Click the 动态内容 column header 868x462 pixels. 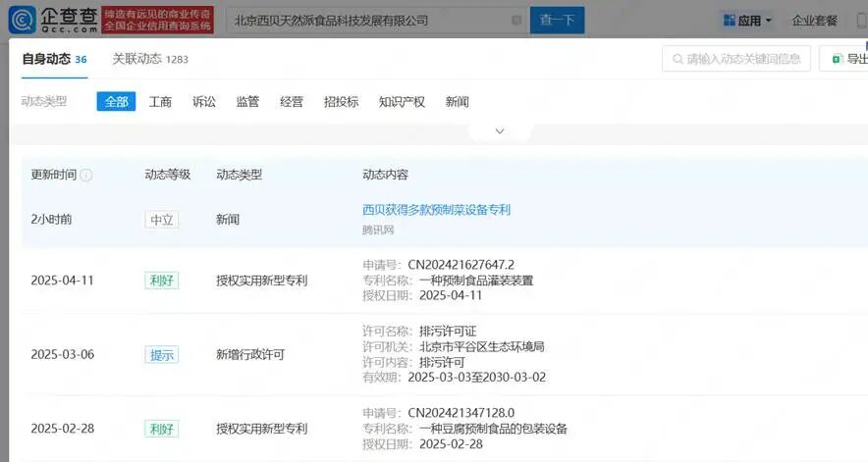tap(385, 175)
